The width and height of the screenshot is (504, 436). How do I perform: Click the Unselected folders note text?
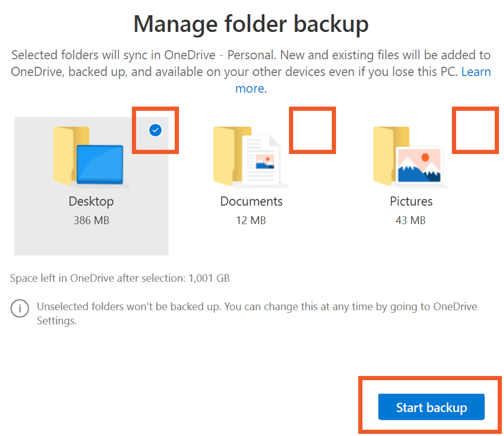pos(256,307)
